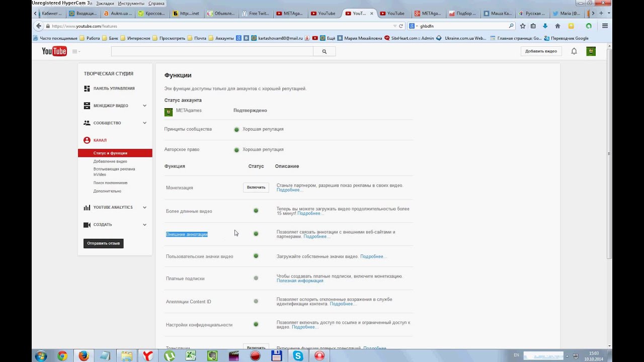
Task: Click the Менеджер видео icon
Action: [87, 106]
